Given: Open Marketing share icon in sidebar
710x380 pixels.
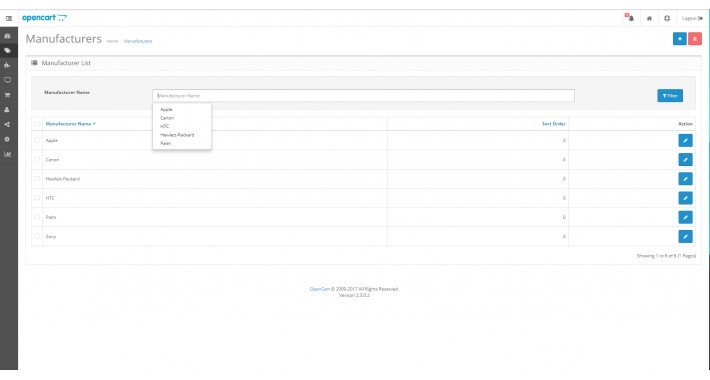Looking at the screenshot, I should [x=7, y=125].
